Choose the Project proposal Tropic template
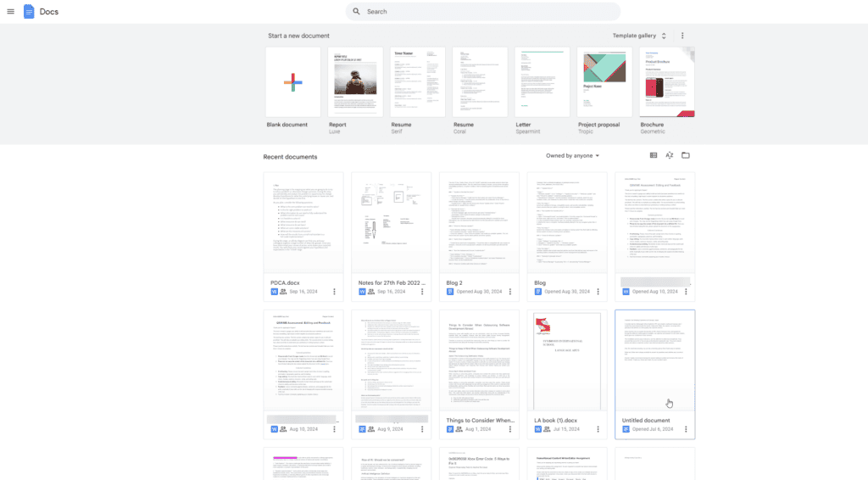 point(604,82)
